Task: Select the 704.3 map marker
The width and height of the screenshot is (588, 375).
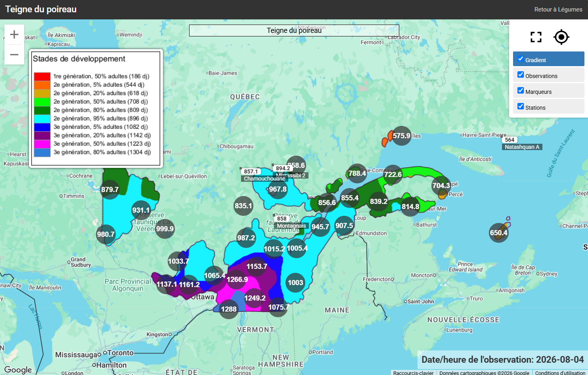Action: (441, 186)
